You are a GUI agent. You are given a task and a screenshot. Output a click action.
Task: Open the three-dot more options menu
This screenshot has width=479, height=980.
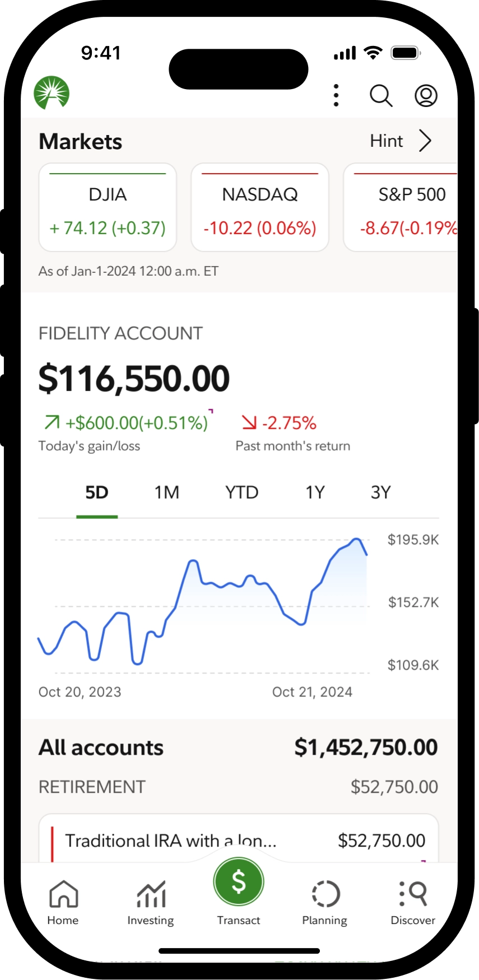[x=336, y=95]
